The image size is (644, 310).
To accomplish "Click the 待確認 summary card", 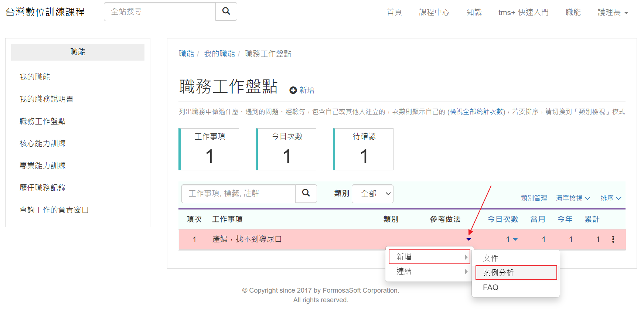I will (x=363, y=149).
